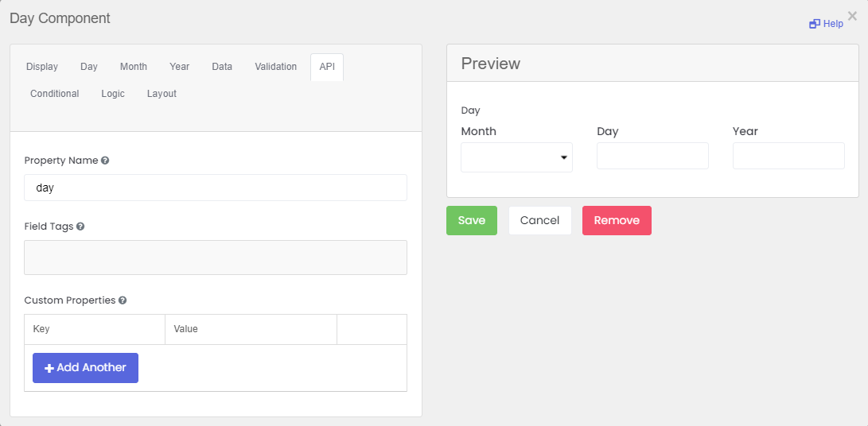Viewport: 868px width, 426px height.
Task: Expand the Month dropdown in preview
Action: (516, 157)
